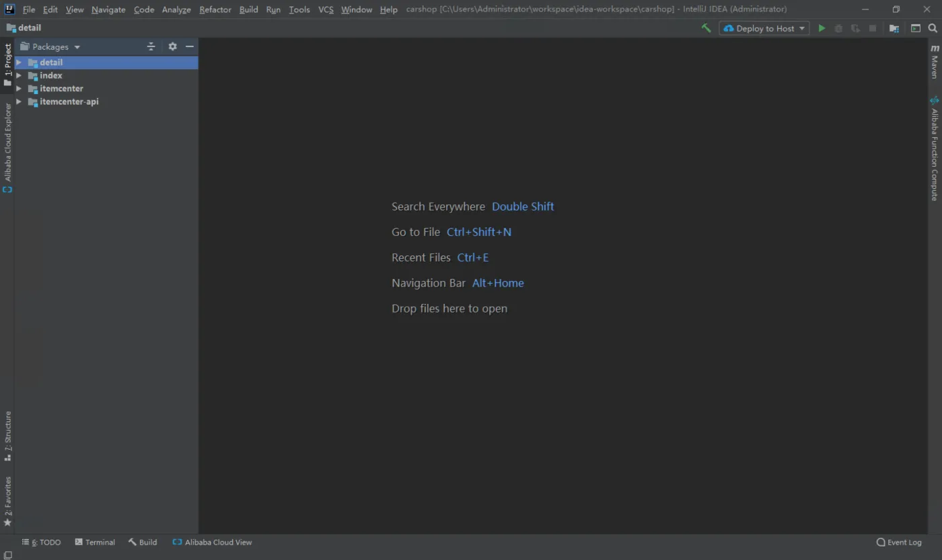Open the Build menu

point(249,9)
